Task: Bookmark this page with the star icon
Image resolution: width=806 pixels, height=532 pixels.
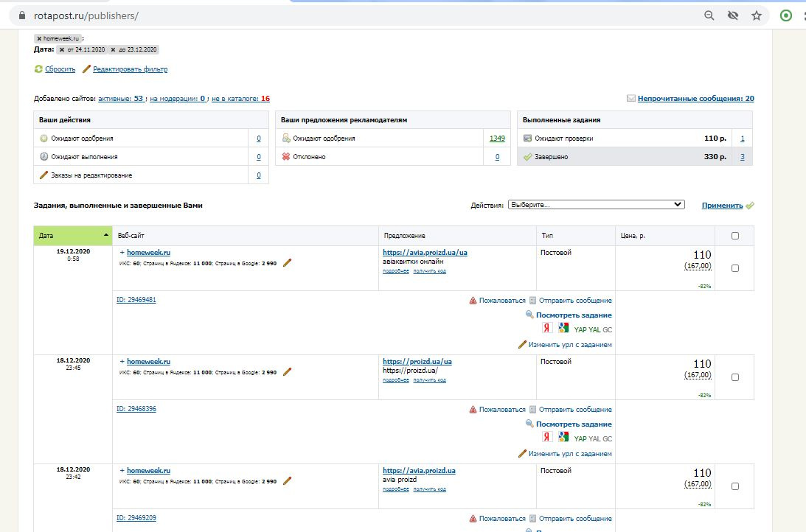Action: [756, 15]
